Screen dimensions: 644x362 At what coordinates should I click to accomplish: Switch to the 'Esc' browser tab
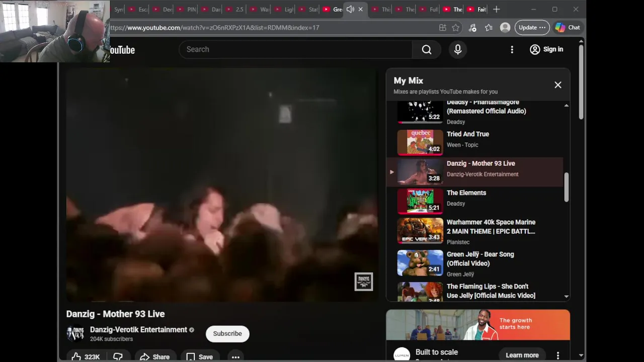click(138, 10)
